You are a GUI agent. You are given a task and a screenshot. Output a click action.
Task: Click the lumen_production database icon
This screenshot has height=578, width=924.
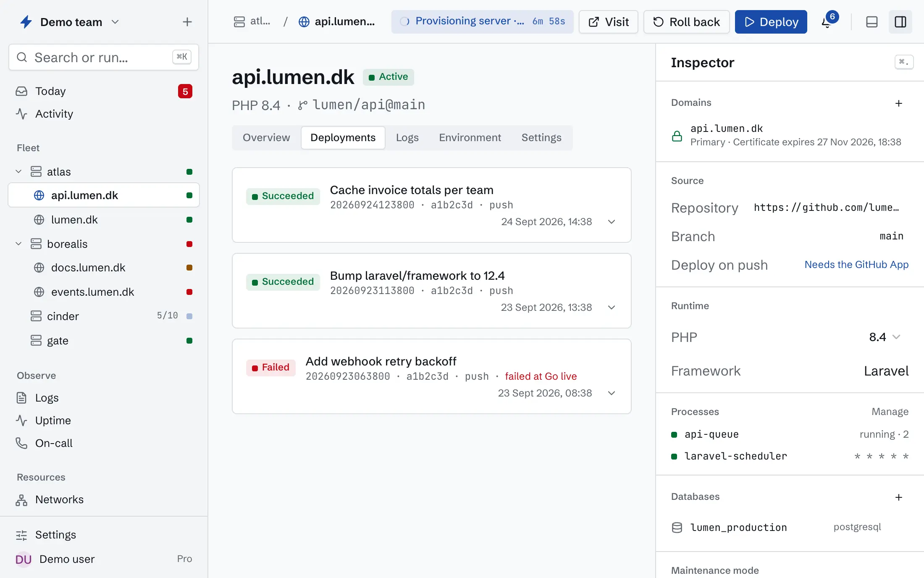pos(677,528)
